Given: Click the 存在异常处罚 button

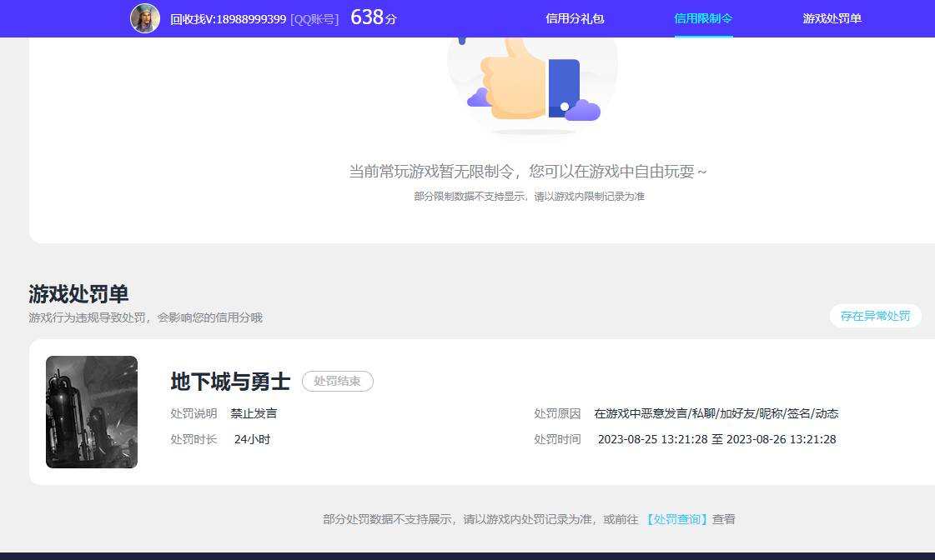Looking at the screenshot, I should pos(875,316).
